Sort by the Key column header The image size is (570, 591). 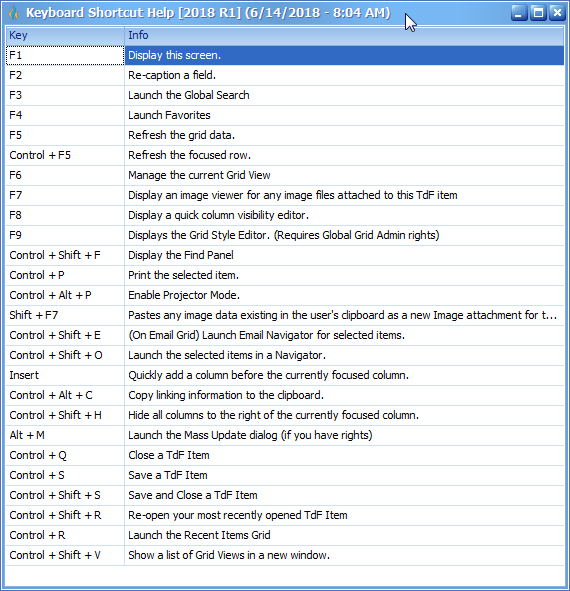[65, 35]
